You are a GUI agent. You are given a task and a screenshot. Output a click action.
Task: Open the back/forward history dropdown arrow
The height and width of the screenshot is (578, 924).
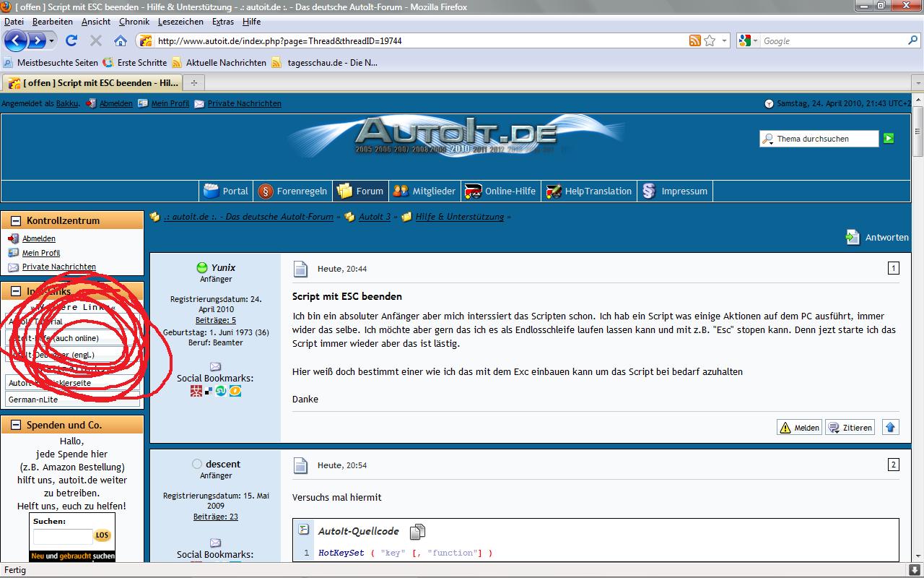51,40
